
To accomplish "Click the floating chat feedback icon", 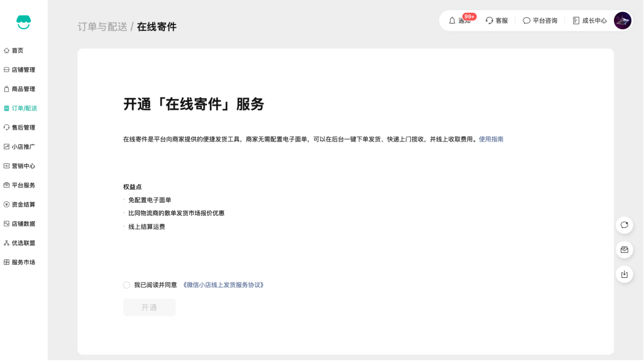I will coord(624,225).
